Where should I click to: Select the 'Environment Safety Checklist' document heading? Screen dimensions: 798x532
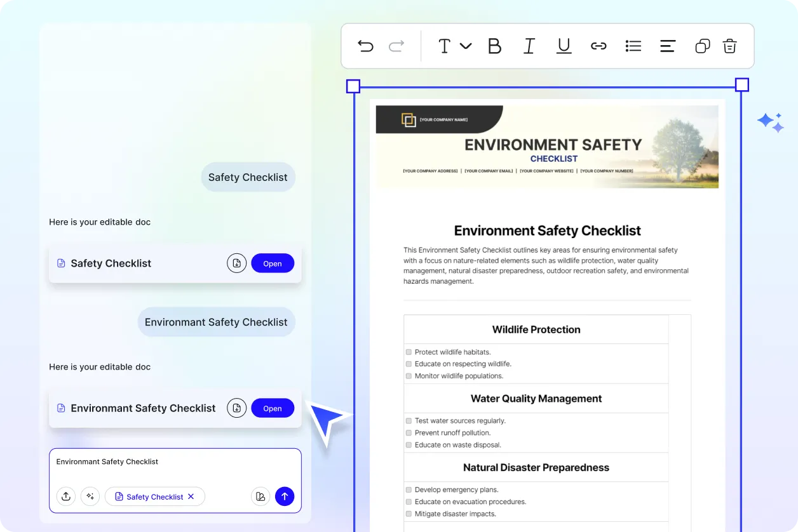click(547, 230)
